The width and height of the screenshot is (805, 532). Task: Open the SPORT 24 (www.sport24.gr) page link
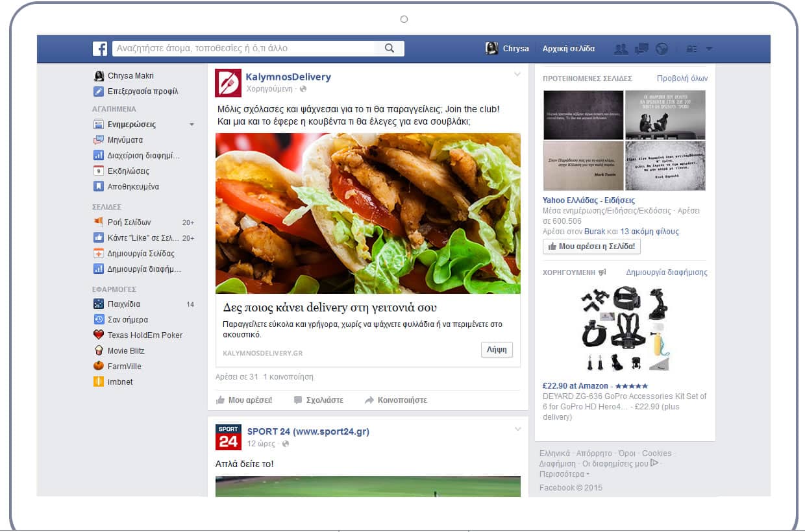[308, 431]
